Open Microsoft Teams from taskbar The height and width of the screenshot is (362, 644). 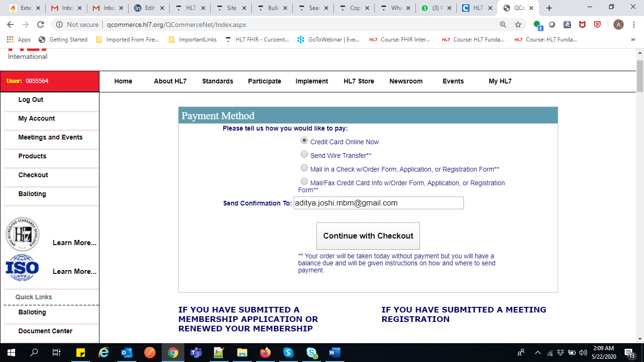click(196, 352)
